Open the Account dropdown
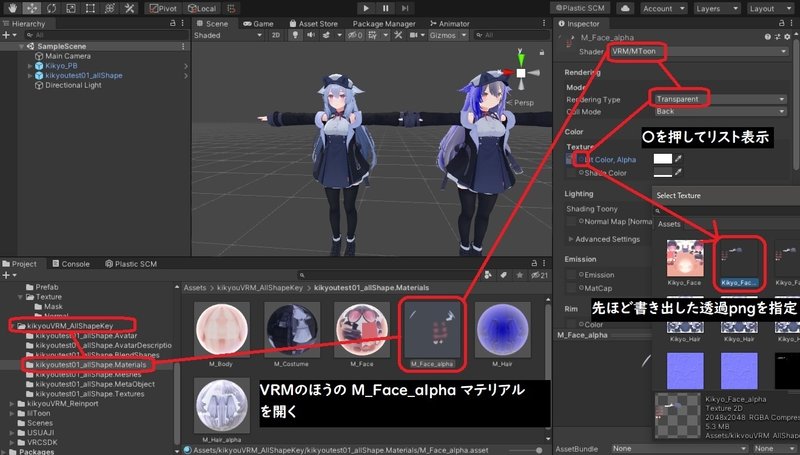Viewport: 800px width, 455px height. coord(663,8)
